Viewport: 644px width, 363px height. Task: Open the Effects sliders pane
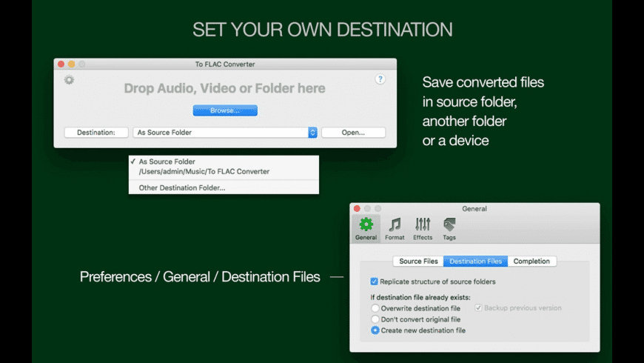(x=423, y=229)
